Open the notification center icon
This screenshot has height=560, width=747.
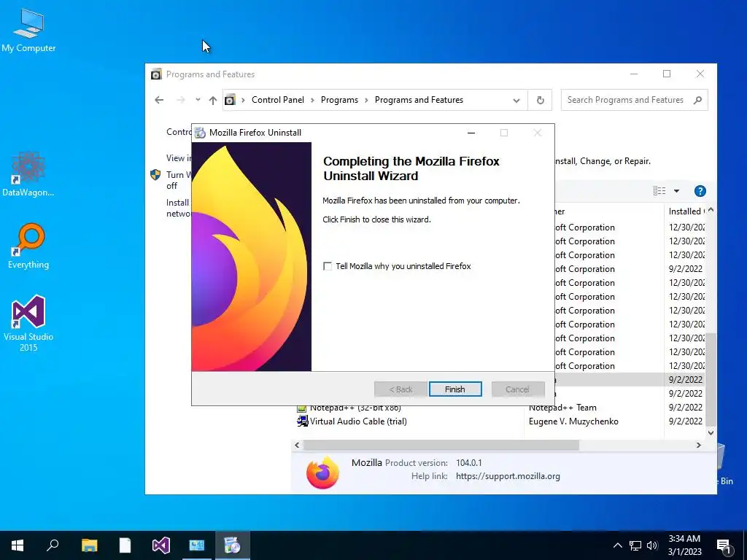click(724, 545)
